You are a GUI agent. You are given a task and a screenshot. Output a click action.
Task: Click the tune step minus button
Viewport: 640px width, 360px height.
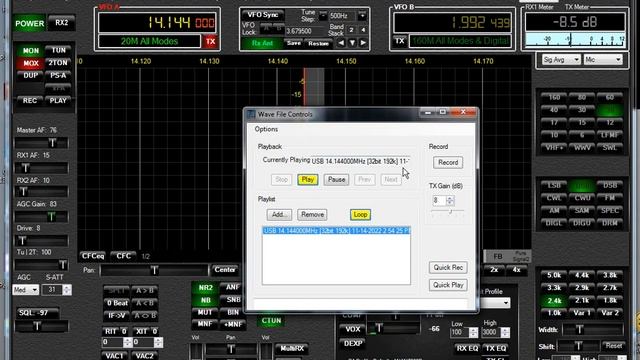(323, 16)
